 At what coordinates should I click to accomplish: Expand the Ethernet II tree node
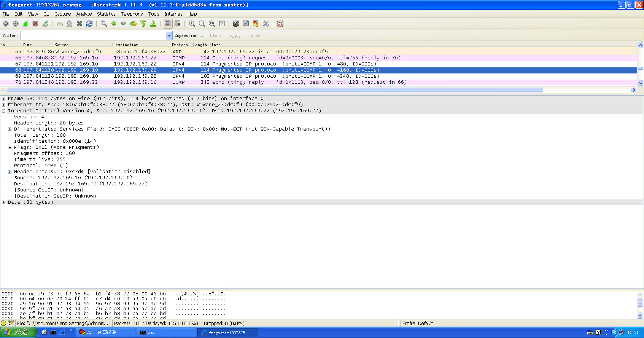(x=3, y=105)
